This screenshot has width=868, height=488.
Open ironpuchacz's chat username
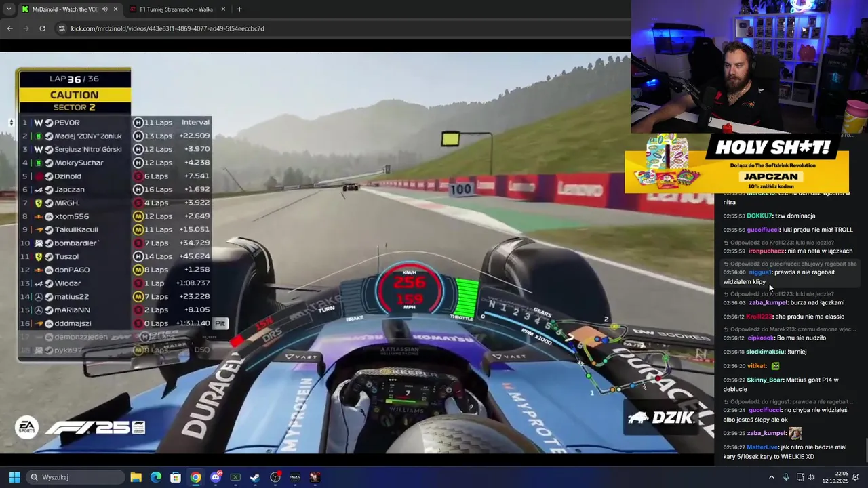tap(767, 251)
